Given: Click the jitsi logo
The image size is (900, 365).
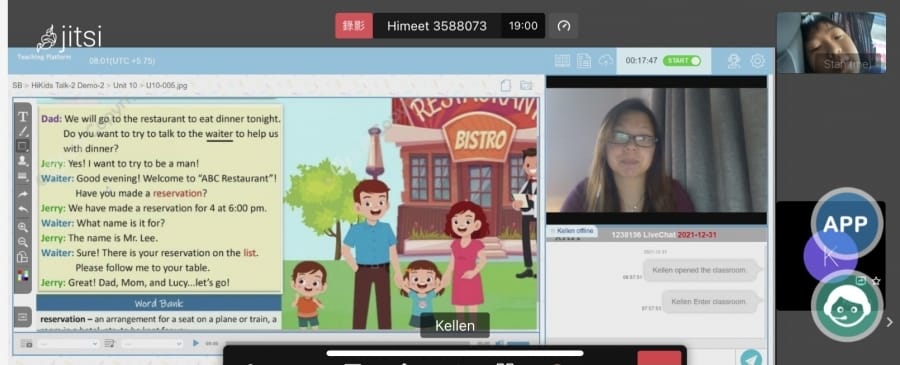Looking at the screenshot, I should (x=69, y=38).
